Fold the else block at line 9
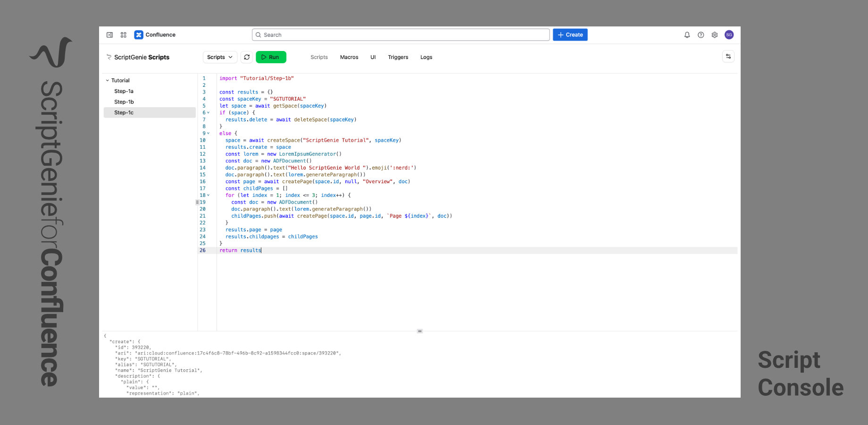 208,134
